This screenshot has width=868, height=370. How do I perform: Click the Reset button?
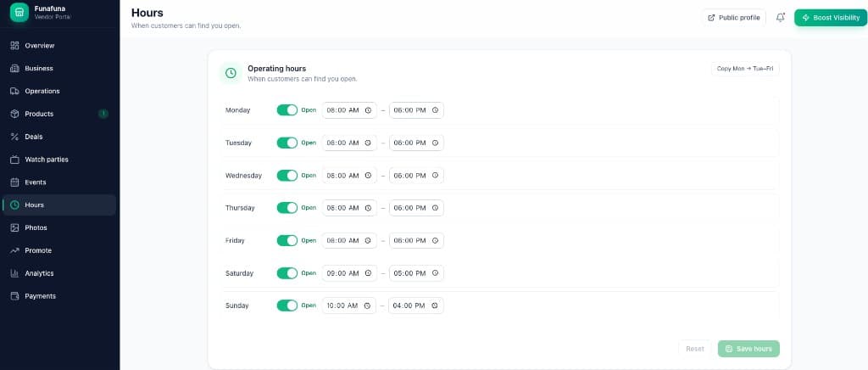695,349
